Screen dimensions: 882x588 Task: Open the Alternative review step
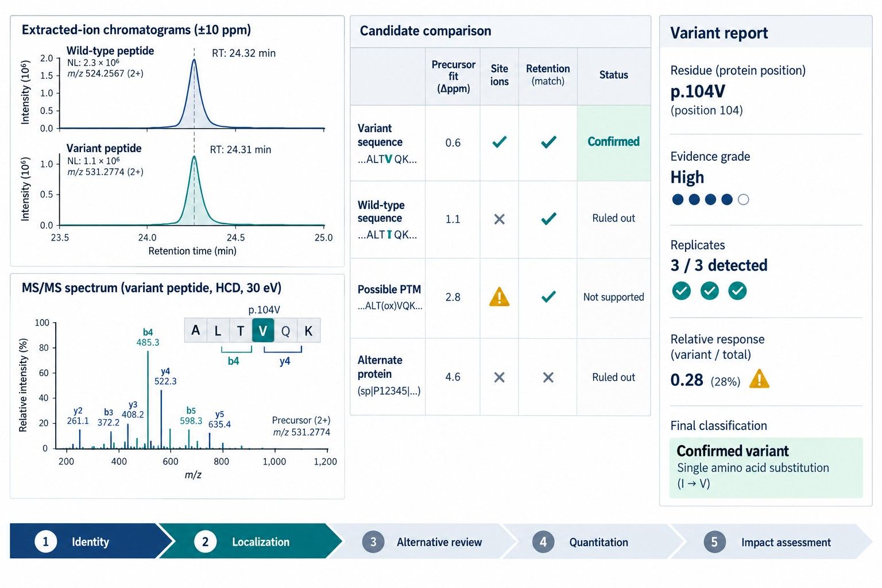[x=423, y=541]
